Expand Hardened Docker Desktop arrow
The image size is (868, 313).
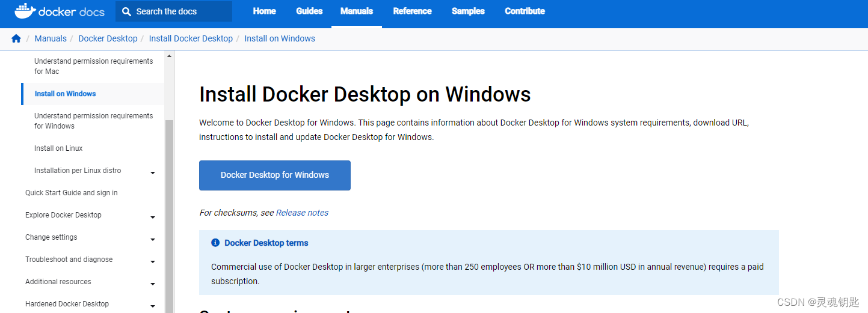(x=153, y=306)
